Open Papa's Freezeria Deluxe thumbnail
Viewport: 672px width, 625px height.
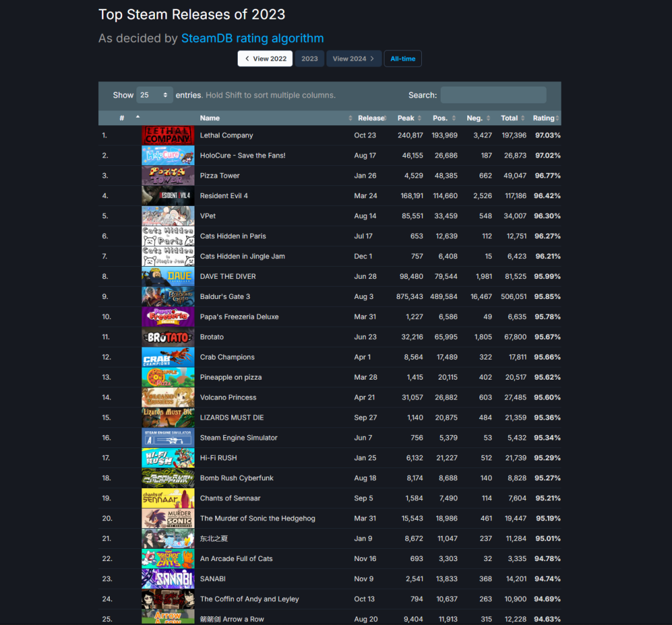click(168, 316)
